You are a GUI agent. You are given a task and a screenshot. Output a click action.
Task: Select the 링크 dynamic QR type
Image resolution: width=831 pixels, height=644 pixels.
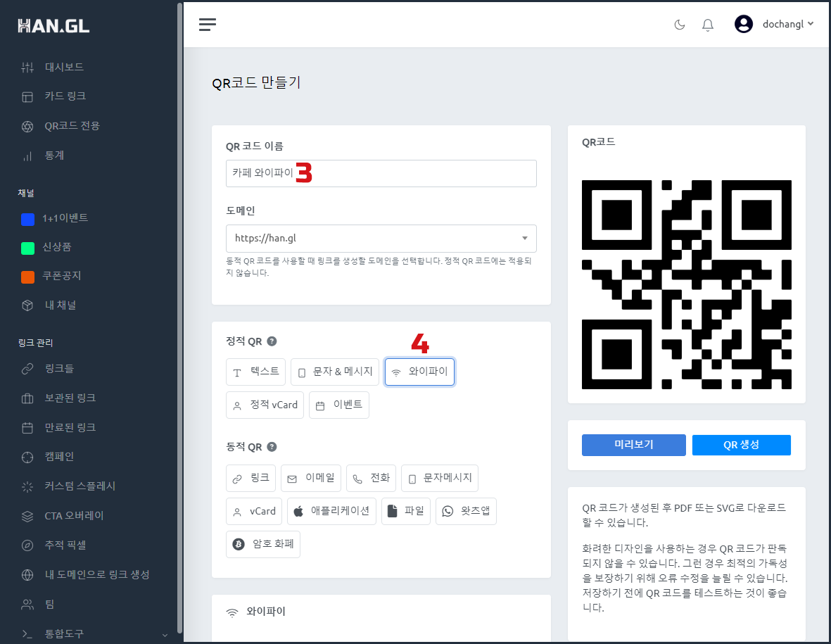[250, 478]
